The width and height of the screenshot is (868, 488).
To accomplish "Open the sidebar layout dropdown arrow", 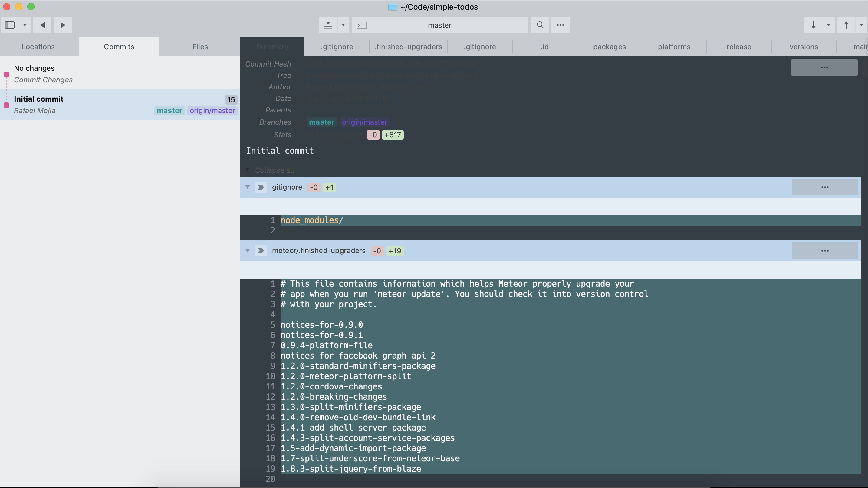I will tap(25, 25).
